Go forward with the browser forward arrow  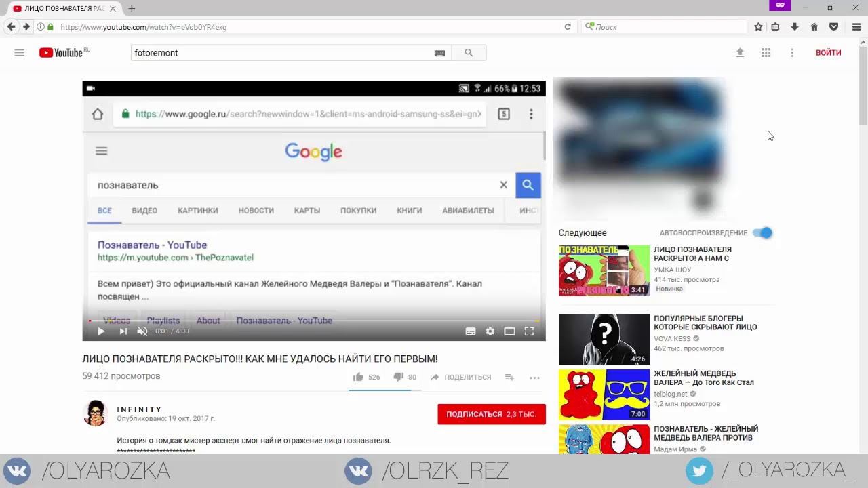pos(26,27)
